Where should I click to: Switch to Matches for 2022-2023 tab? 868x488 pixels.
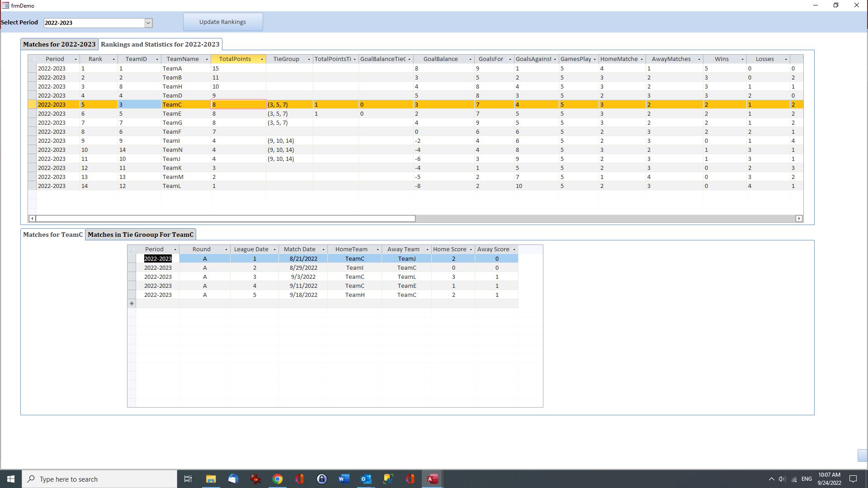point(59,44)
